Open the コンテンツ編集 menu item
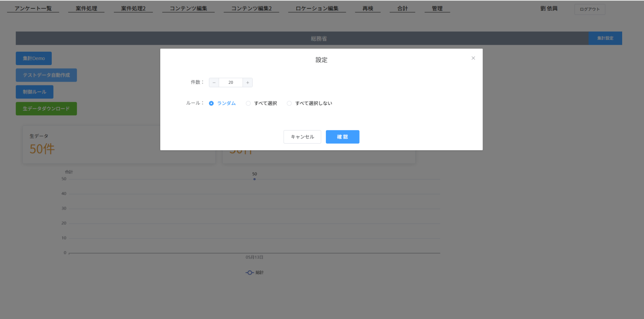 click(188, 8)
